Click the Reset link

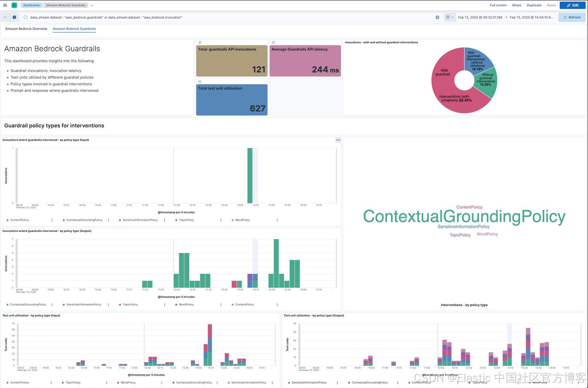click(x=551, y=5)
